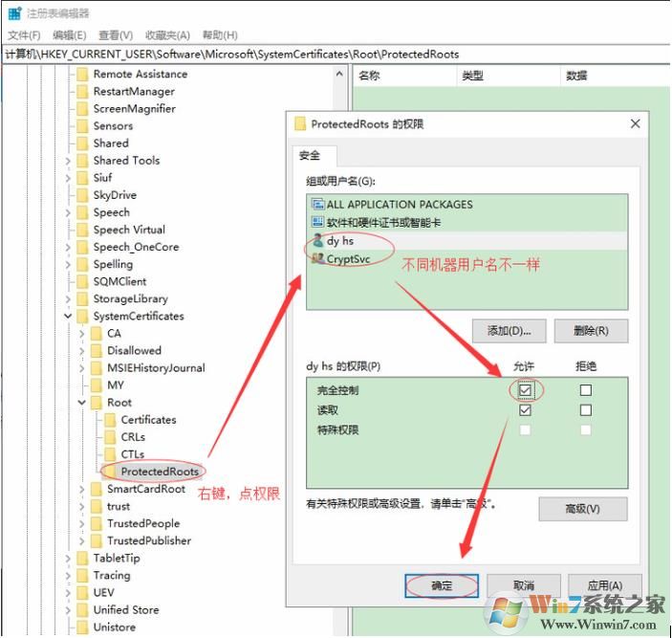Open the 收藏夹(A) menu
This screenshot has width=672, height=638.
tap(170, 34)
